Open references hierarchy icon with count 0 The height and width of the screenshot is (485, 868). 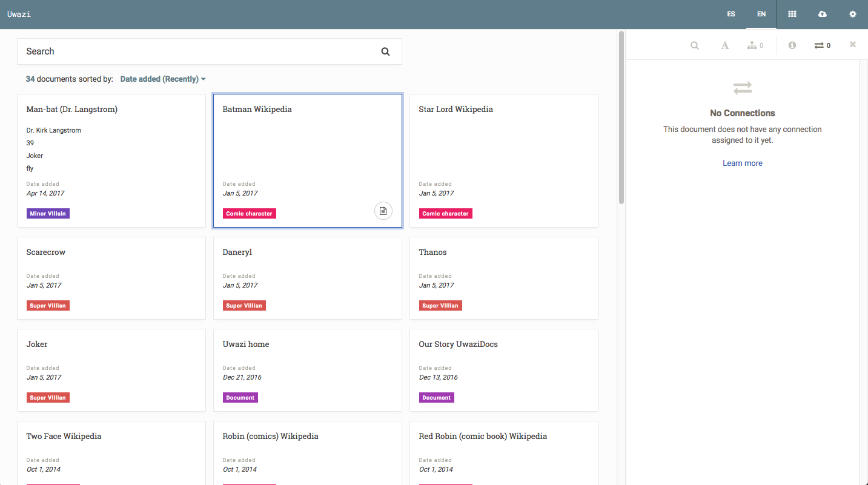tap(755, 45)
